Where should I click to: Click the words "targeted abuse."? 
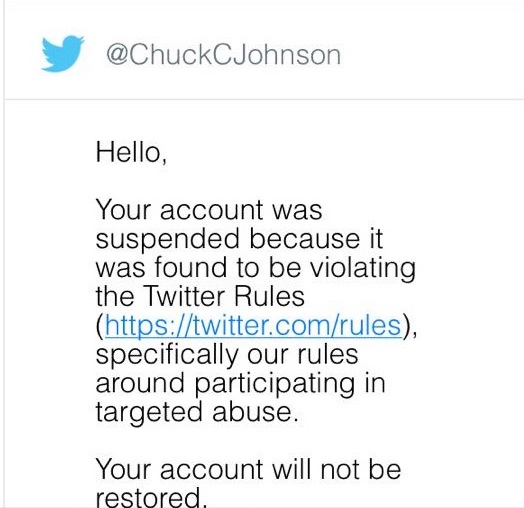pos(196,413)
